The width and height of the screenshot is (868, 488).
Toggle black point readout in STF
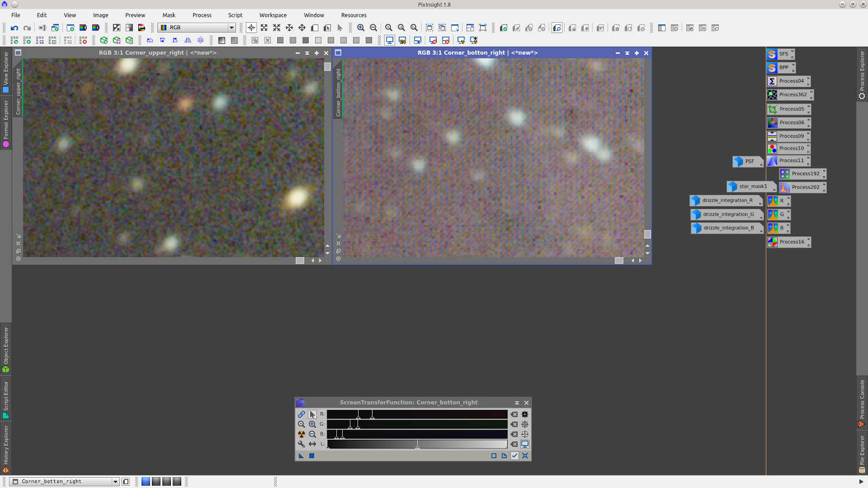pos(525,415)
